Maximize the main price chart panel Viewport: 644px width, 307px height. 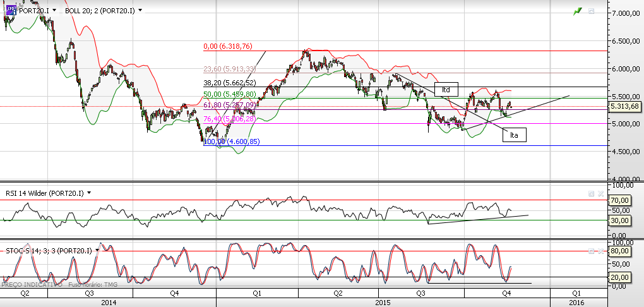coord(591,11)
